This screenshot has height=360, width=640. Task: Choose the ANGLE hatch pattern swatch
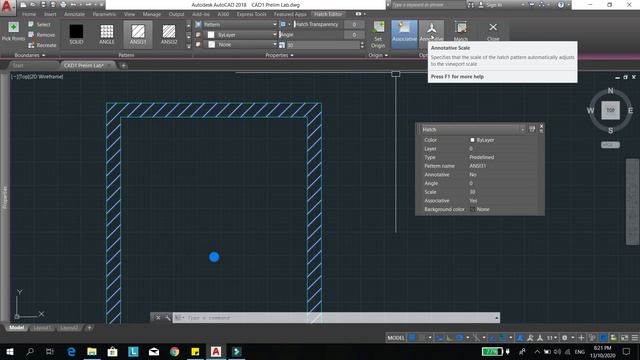click(107, 34)
